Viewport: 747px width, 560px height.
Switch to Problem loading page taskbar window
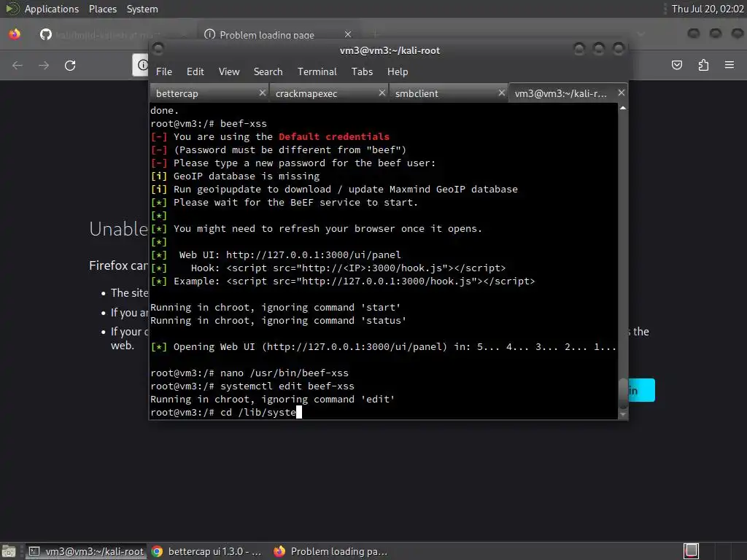[331, 551]
